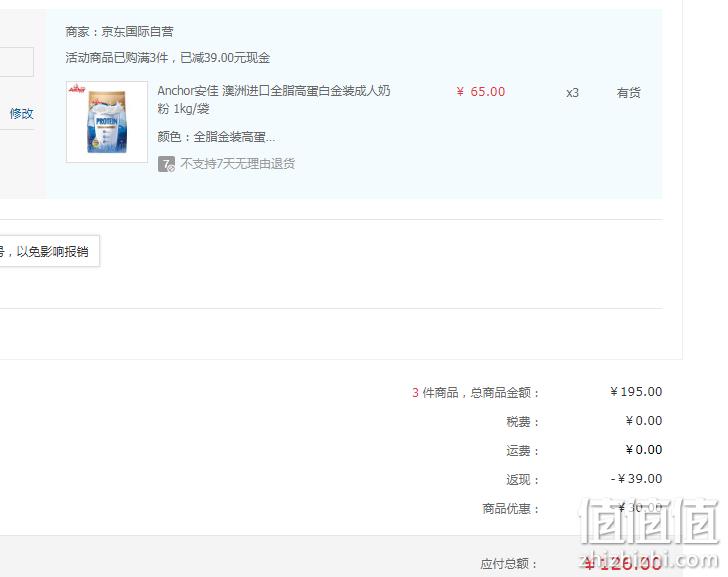Click the 商家：京东国际自营 seller text
This screenshot has height=577, width=728.
click(x=119, y=32)
